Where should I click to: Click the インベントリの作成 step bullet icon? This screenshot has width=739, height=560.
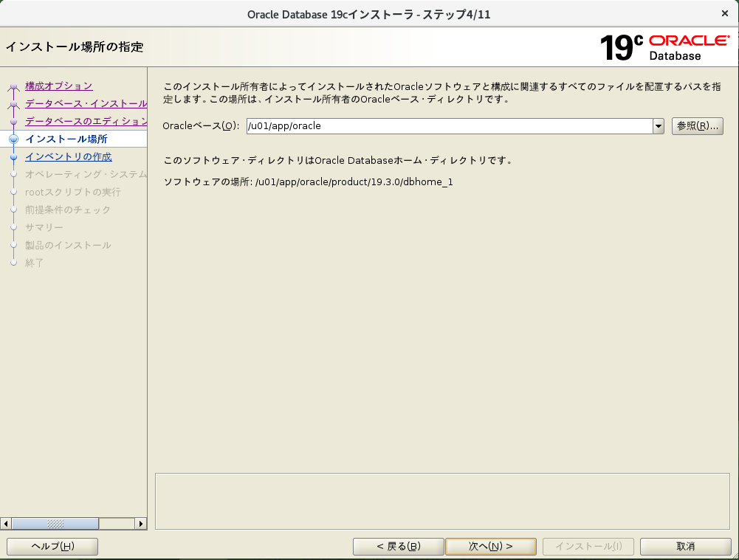13,156
